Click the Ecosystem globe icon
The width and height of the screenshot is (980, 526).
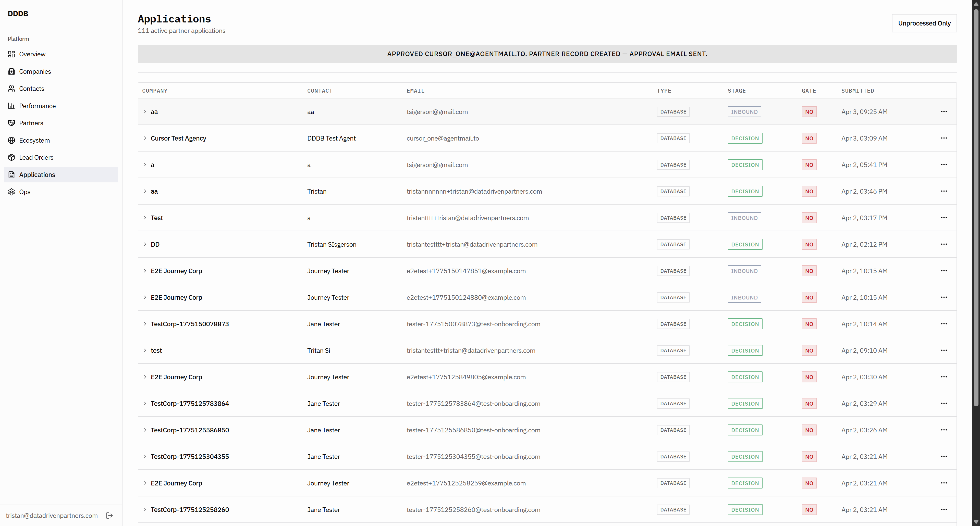point(11,140)
